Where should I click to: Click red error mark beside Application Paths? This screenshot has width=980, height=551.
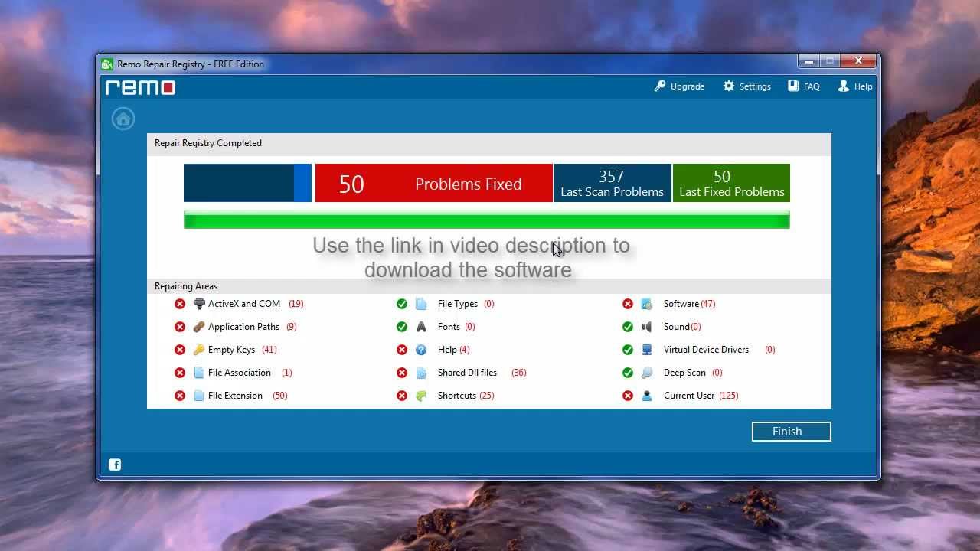(x=180, y=327)
